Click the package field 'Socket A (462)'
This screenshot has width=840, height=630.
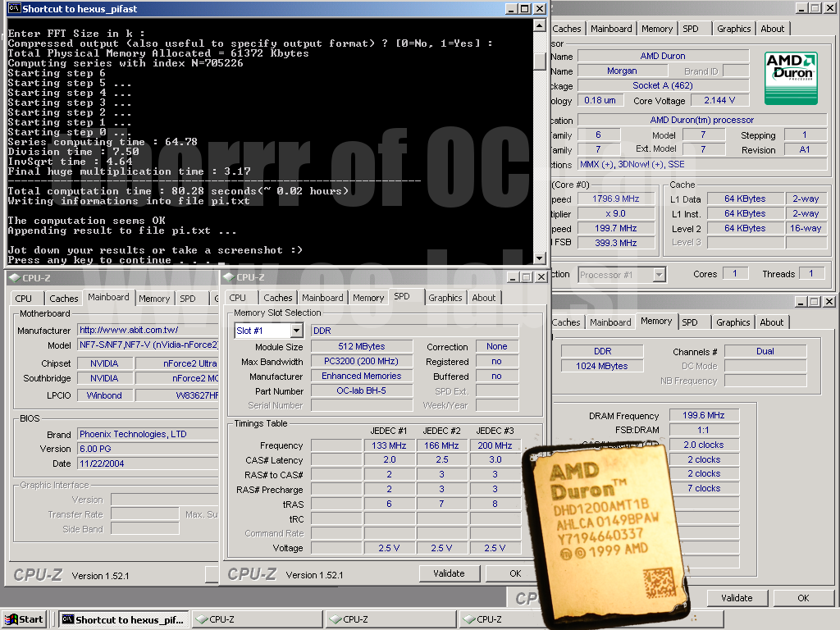pos(663,85)
